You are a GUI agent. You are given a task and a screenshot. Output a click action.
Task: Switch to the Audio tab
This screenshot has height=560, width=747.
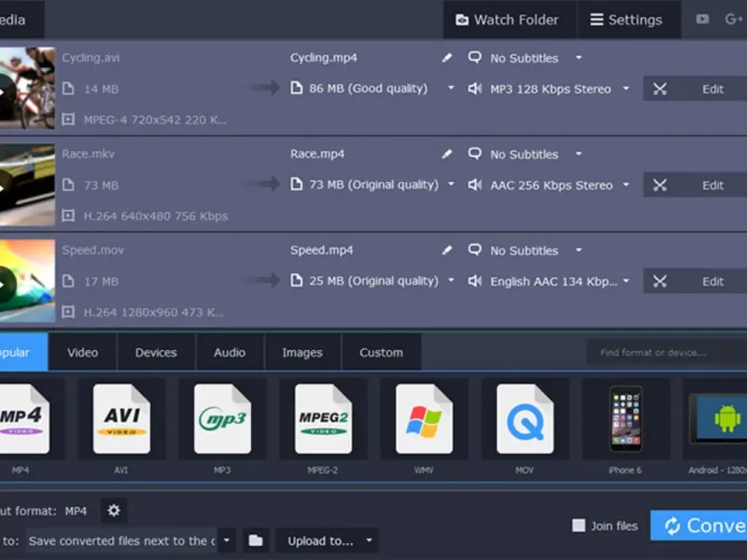point(230,353)
